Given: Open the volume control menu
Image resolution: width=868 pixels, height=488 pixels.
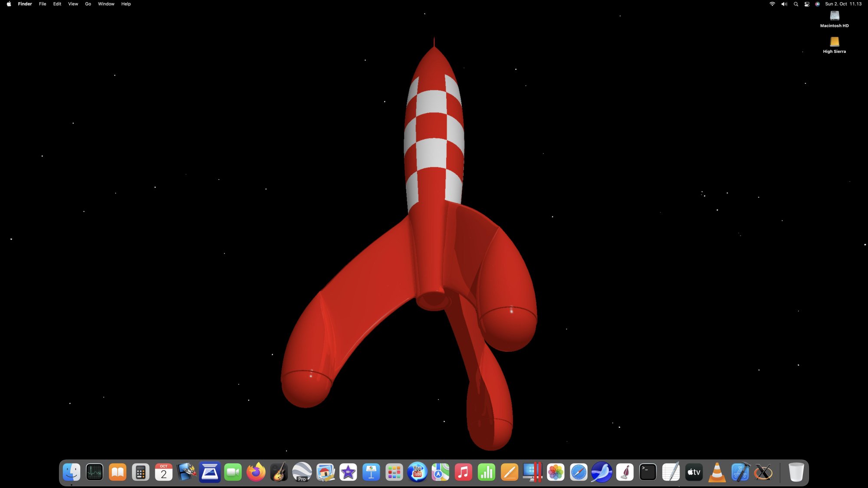Looking at the screenshot, I should [x=784, y=4].
